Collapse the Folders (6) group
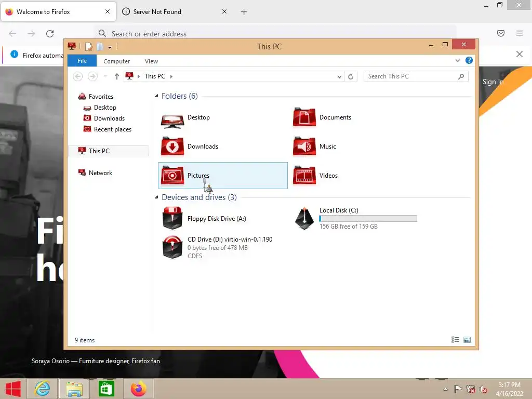 156,96
